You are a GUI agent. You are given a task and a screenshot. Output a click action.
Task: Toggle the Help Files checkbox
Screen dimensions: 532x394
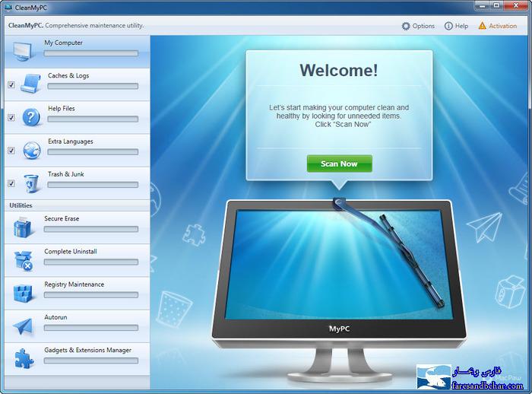pyautogui.click(x=11, y=118)
